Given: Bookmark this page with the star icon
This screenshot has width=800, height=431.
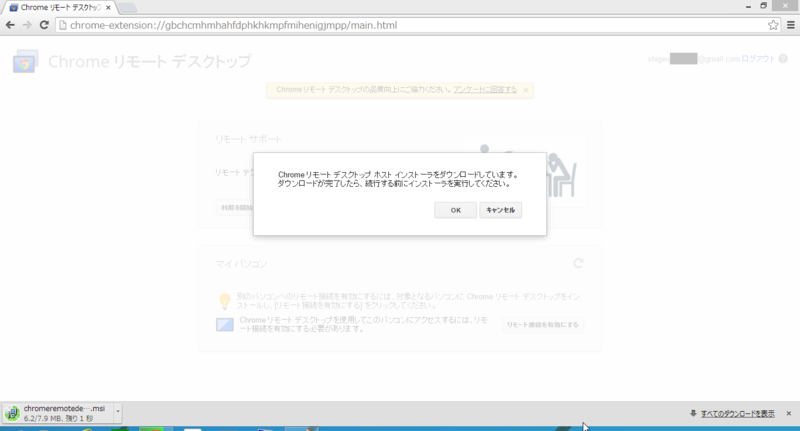Looking at the screenshot, I should pos(773,25).
